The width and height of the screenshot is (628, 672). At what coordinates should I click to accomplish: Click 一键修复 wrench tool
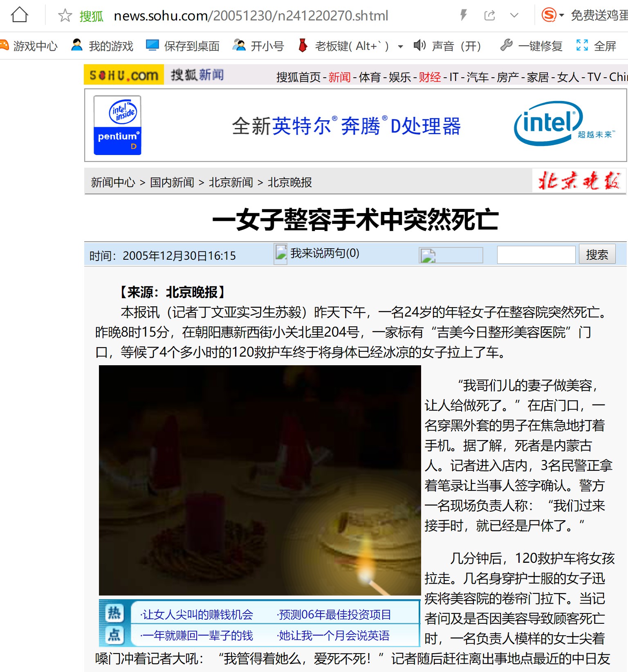(x=532, y=45)
